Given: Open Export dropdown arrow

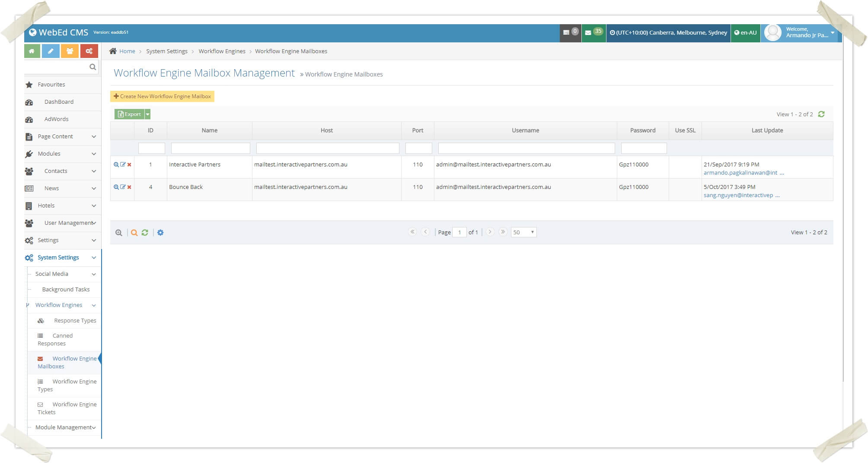Looking at the screenshot, I should (147, 114).
